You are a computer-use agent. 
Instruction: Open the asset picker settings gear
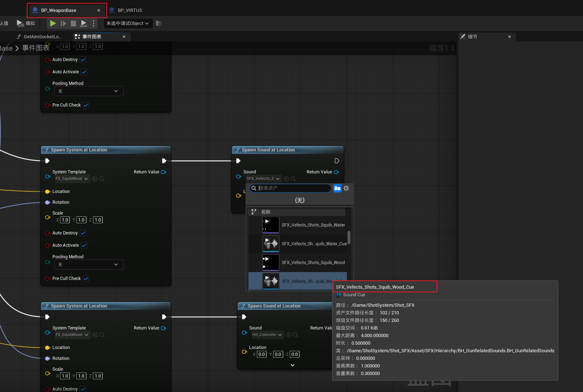pos(346,188)
